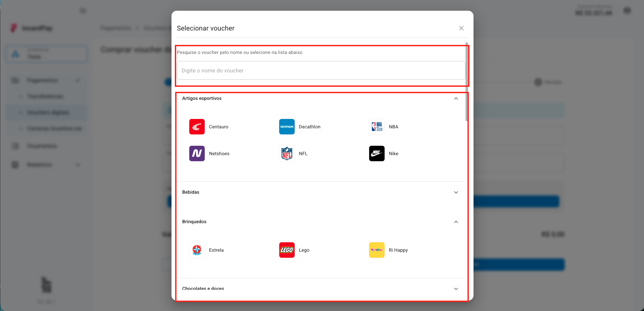Image resolution: width=644 pixels, height=311 pixels.
Task: Choose the NFL shield logo icon
Action: pos(287,153)
